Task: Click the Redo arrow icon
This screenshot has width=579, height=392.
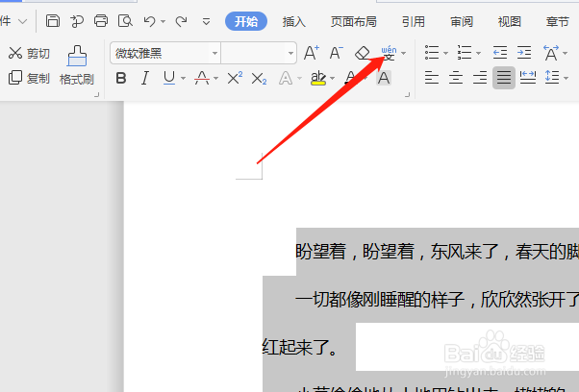Action: pos(182,21)
